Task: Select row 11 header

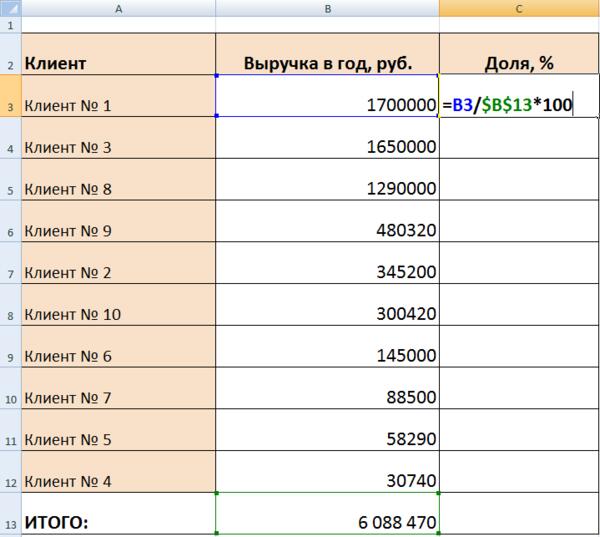Action: tap(10, 430)
